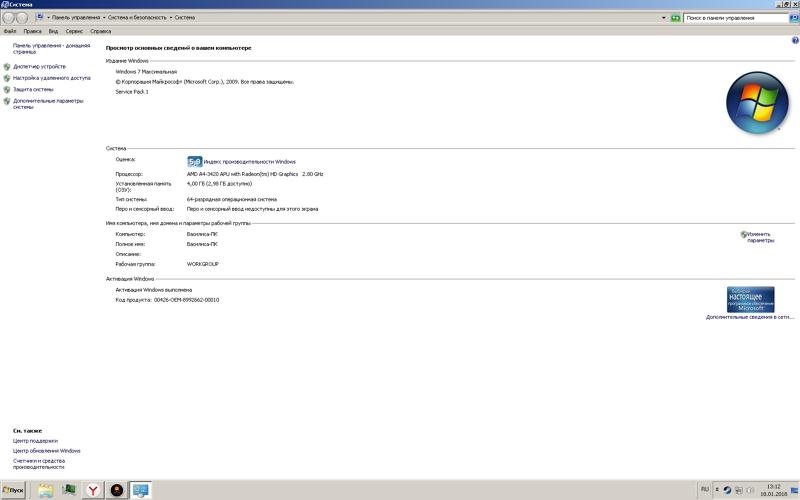
Task: Click the volume speaker tray icon
Action: [x=751, y=490]
